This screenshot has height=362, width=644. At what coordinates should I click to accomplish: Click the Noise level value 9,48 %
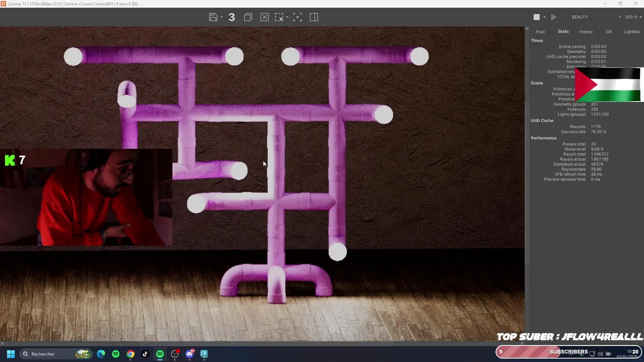(x=597, y=149)
